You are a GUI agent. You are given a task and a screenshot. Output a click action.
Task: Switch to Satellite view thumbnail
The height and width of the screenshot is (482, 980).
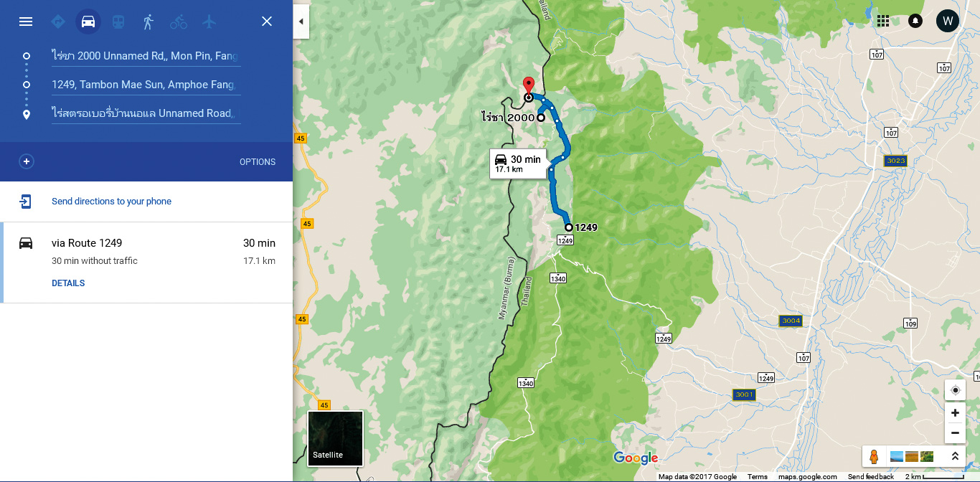335,438
